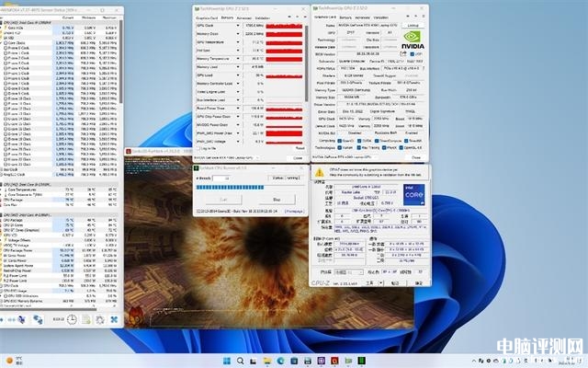Toggle the DirectML checkbox in GPU-Z
Image resolution: width=588 pixels, height=368 pixels.
pos(406,141)
